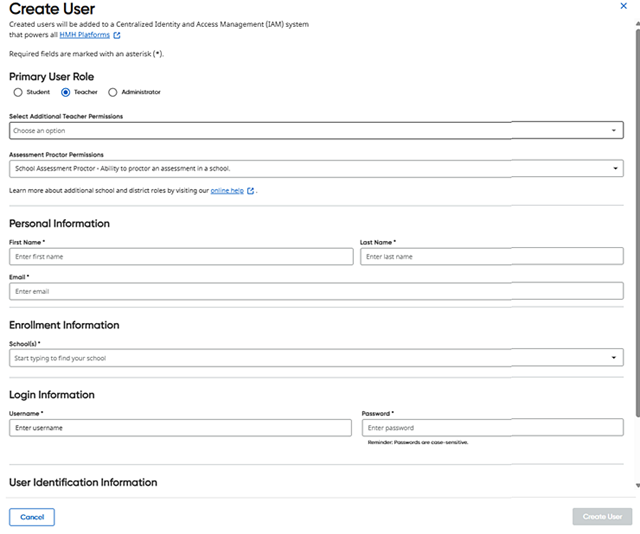Select the Student role radio button
640x534 pixels.
[x=18, y=92]
